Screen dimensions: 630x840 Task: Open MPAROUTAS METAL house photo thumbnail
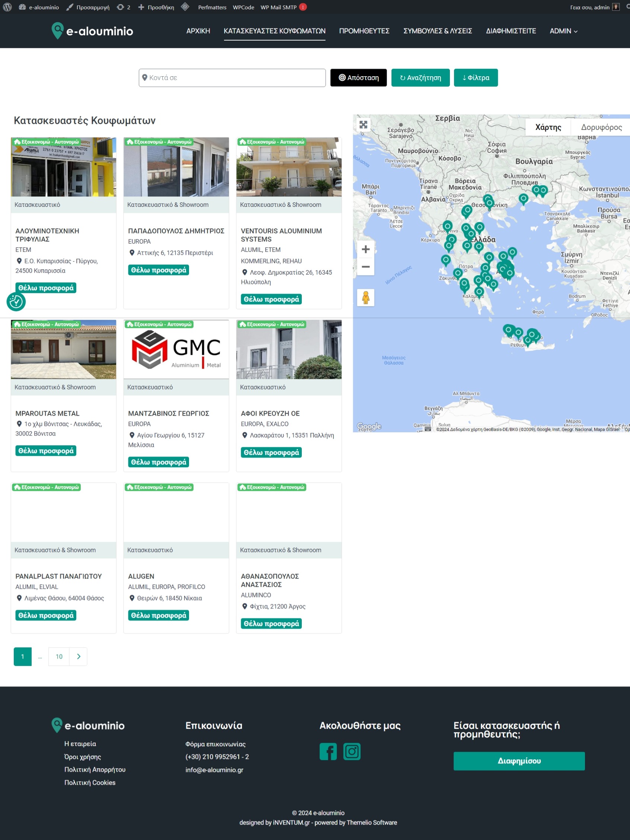pyautogui.click(x=63, y=349)
